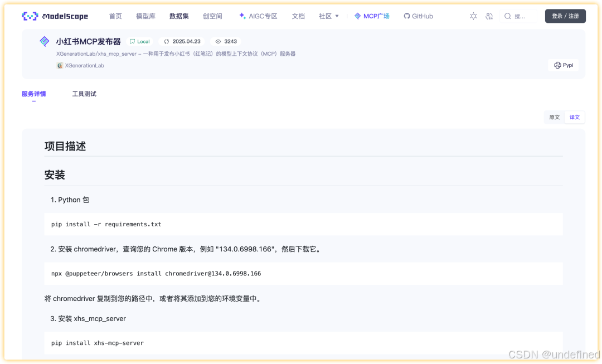Focus the search input field
Image resolution: width=602 pixels, height=364 pixels.
coord(518,16)
